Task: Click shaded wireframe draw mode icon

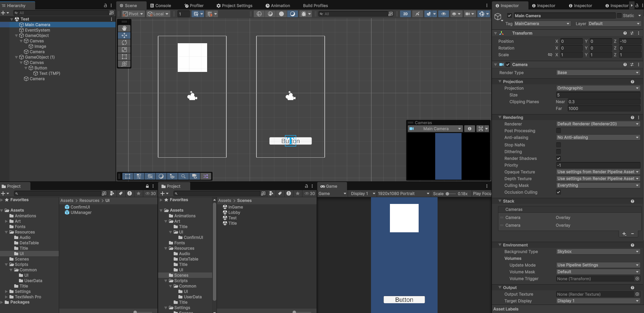Action: tap(270, 14)
